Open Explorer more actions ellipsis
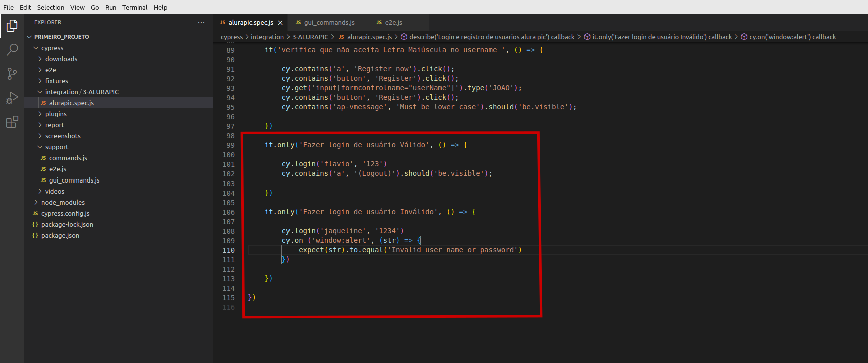The width and height of the screenshot is (868, 363). pyautogui.click(x=201, y=23)
